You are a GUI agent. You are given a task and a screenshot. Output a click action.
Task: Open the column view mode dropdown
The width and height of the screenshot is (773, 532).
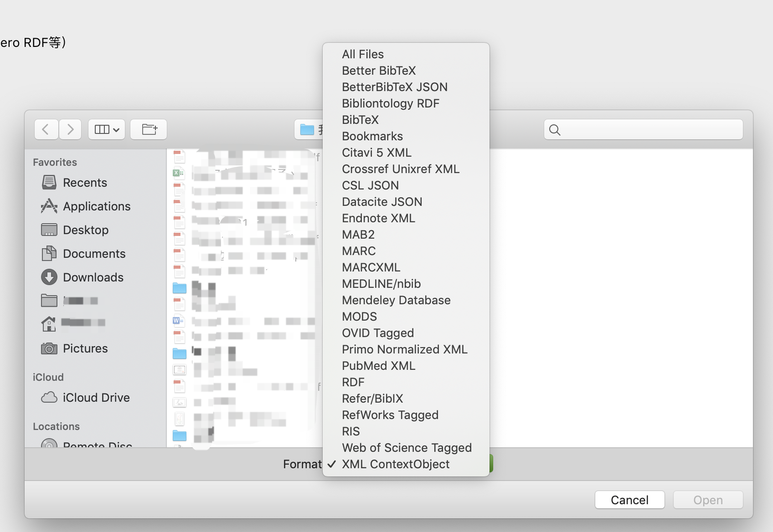coord(107,129)
